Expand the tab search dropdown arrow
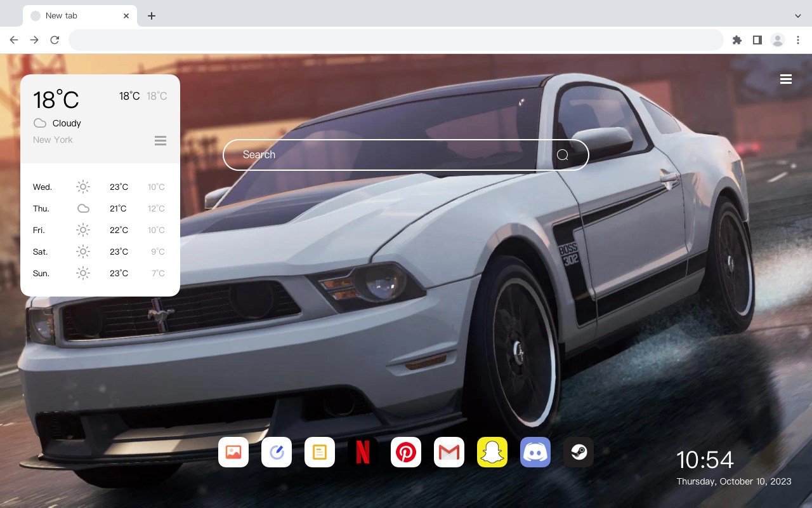Screen dimensions: 812x508 coord(798,16)
